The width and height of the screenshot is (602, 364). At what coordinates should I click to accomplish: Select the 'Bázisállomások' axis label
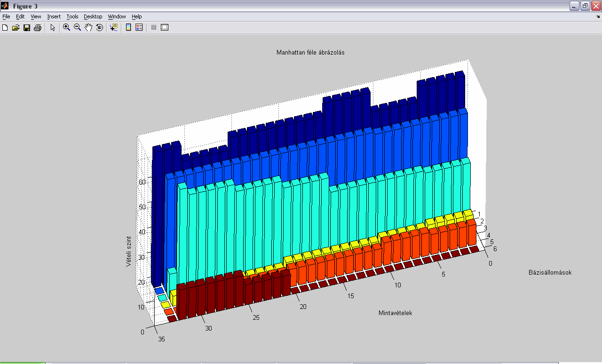tap(550, 272)
